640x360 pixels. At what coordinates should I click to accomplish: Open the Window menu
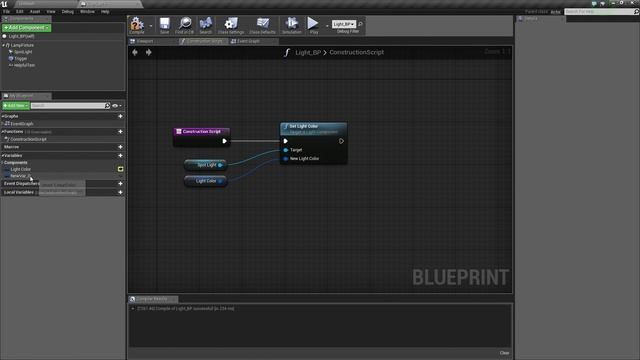tap(87, 11)
